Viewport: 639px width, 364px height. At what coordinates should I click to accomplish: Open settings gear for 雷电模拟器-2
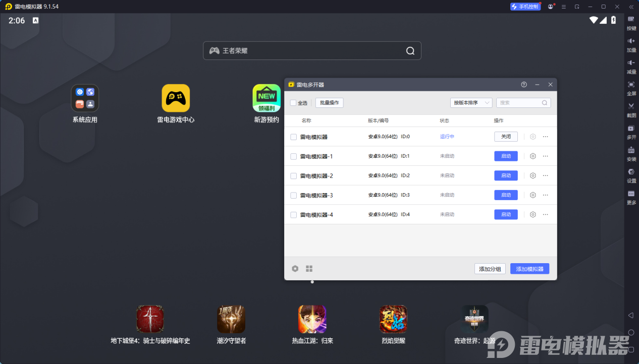(532, 175)
